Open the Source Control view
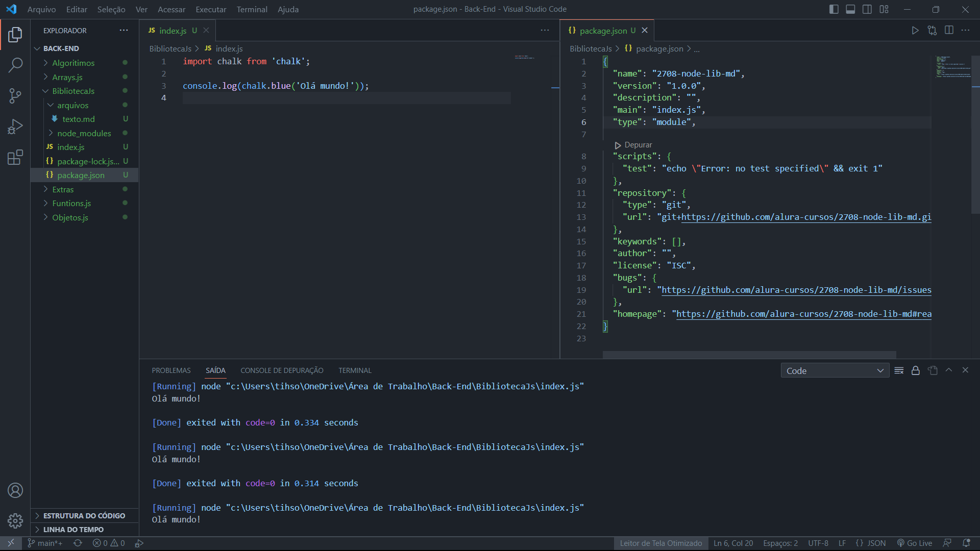The image size is (980, 551). coord(15,95)
